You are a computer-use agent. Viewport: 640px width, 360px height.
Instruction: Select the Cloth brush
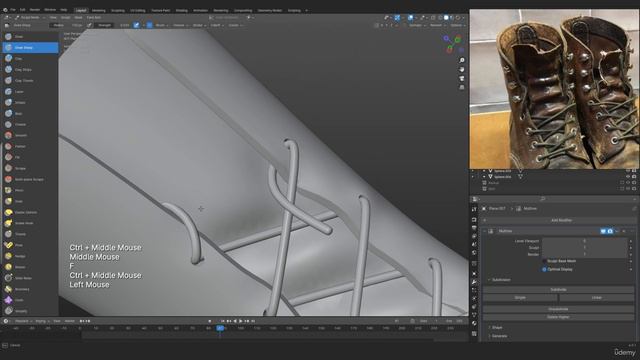pyautogui.click(x=31, y=300)
